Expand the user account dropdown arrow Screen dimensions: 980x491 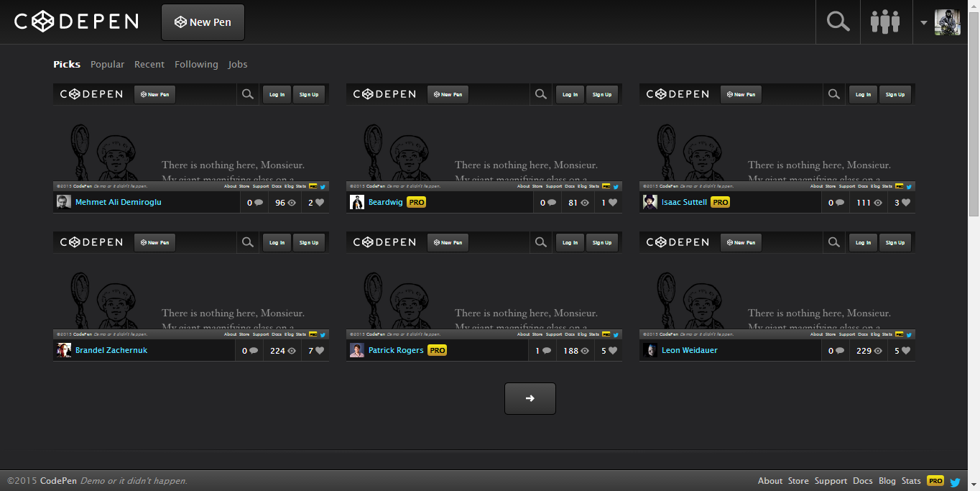click(924, 22)
